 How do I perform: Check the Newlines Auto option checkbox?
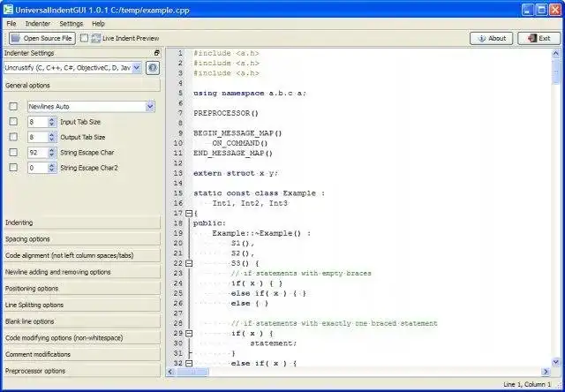click(13, 107)
